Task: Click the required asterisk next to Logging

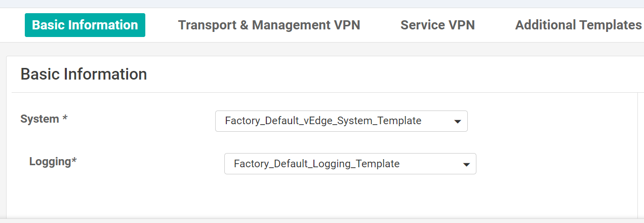Action: point(74,162)
